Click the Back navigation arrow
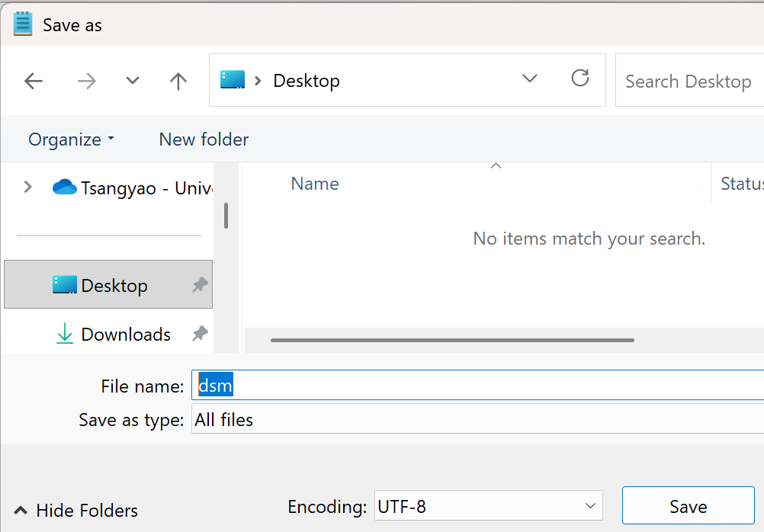 tap(34, 81)
